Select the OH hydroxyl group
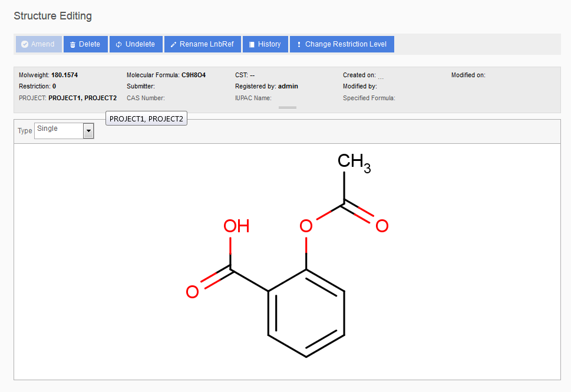The height and width of the screenshot is (392, 571). [236, 226]
